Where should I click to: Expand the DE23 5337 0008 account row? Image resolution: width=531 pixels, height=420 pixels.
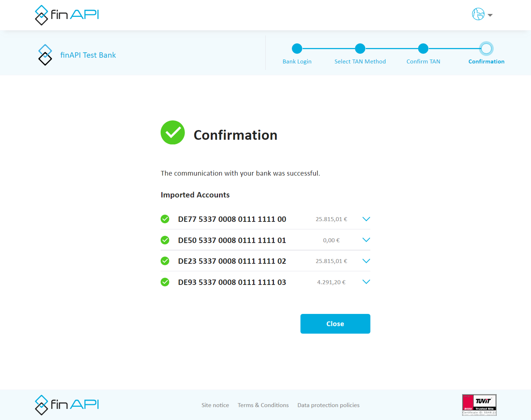coord(366,261)
